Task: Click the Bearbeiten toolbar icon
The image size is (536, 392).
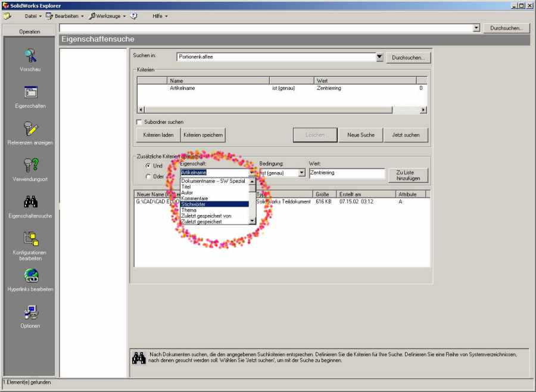Action: (49, 15)
